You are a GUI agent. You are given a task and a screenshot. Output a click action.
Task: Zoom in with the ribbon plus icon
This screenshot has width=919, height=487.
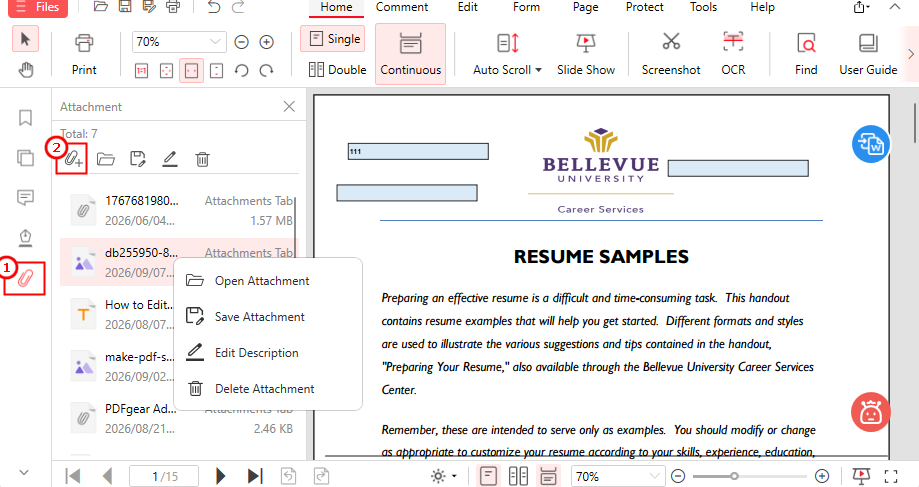click(267, 42)
